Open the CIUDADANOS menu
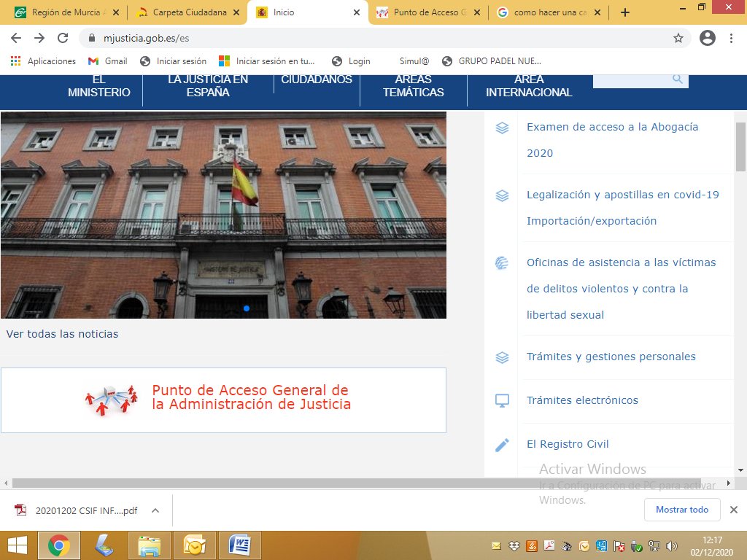The width and height of the screenshot is (747, 560). pos(317,79)
